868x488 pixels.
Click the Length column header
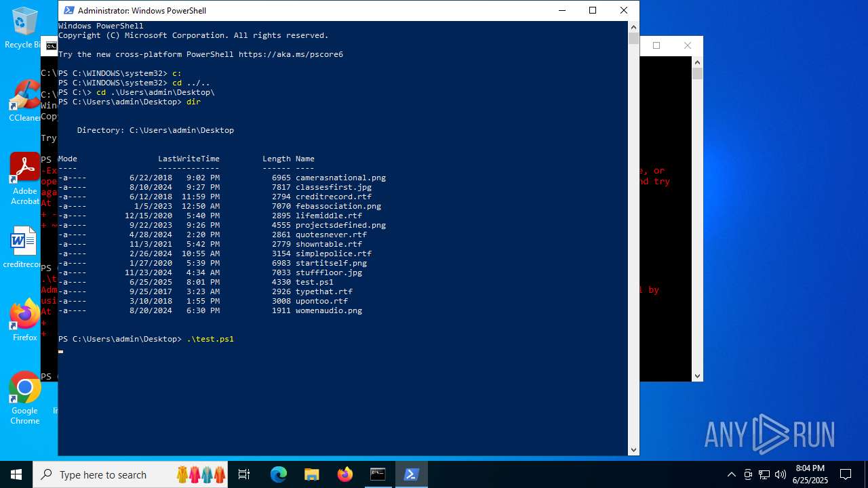[277, 159]
